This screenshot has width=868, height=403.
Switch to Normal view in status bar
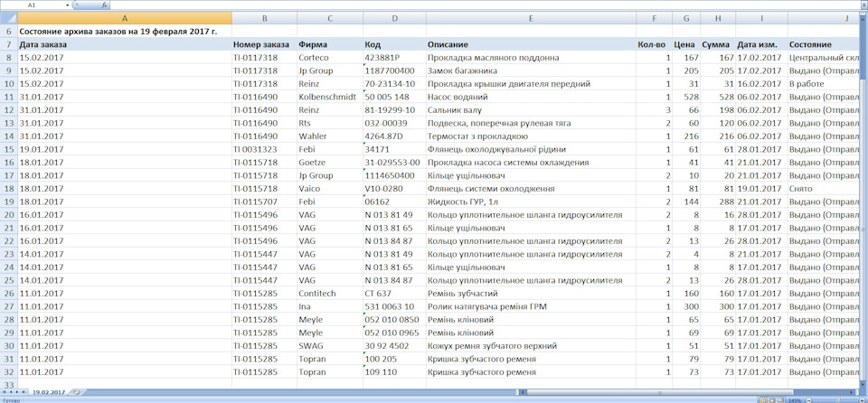pos(765,399)
